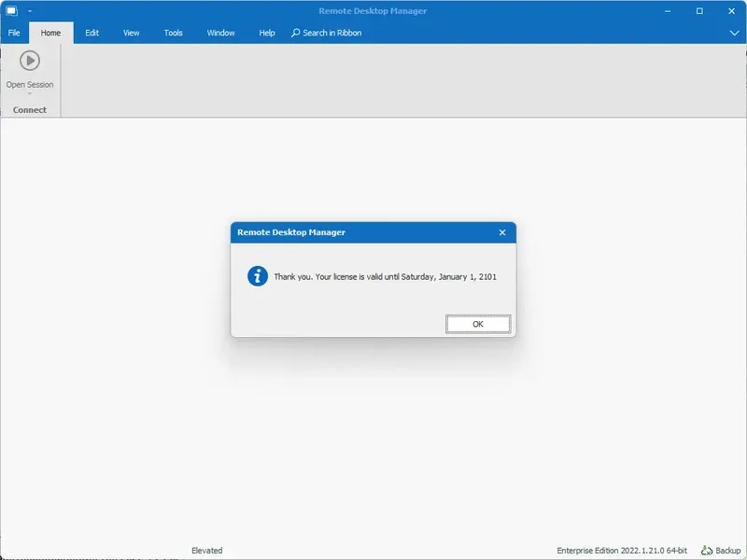Select the Tools tab
Image resolution: width=747 pixels, height=560 pixels.
[172, 33]
